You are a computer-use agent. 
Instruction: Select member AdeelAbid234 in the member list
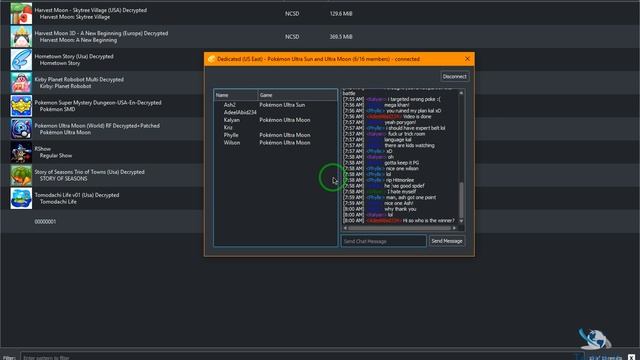pos(240,112)
